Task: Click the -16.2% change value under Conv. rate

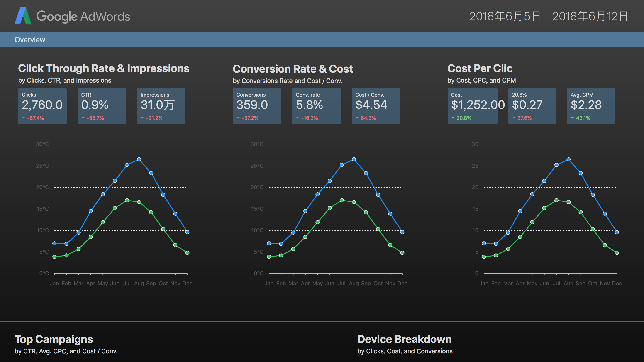Action: click(x=310, y=118)
